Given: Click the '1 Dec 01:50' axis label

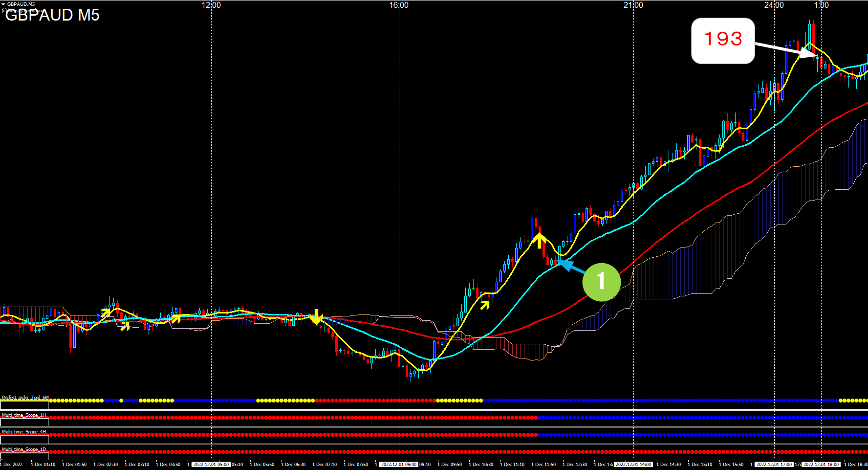Looking at the screenshot, I should [x=74, y=465].
